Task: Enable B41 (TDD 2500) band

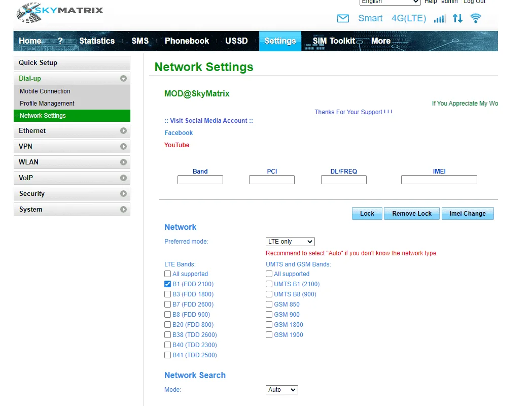Action: point(167,355)
